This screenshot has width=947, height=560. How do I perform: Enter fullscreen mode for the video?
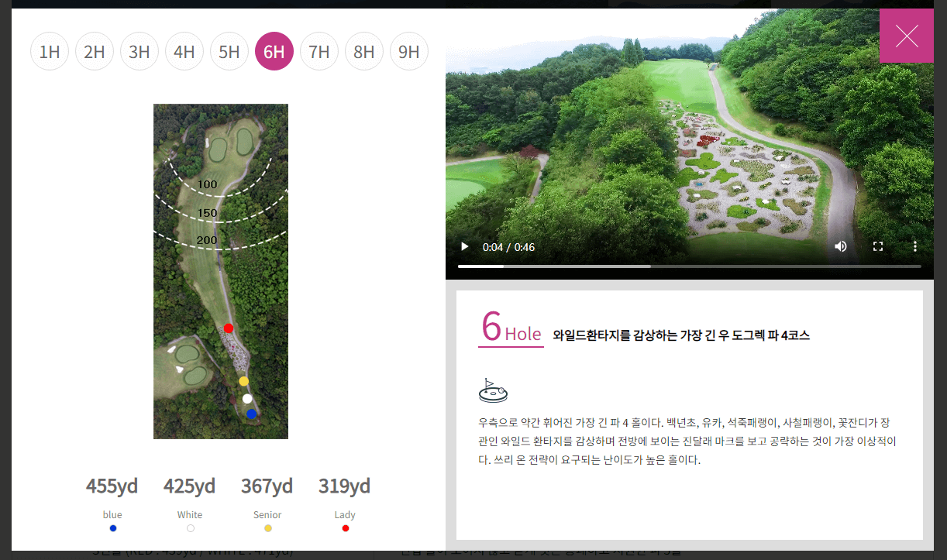click(x=878, y=246)
